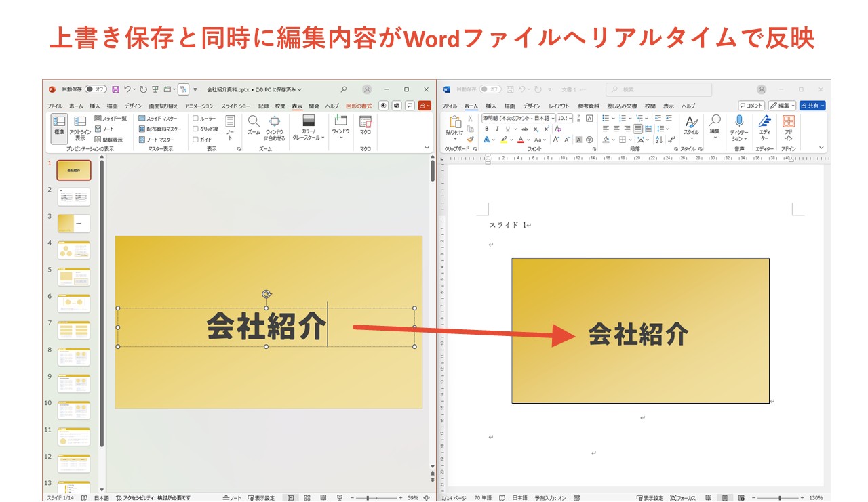Open the ノート マスター view

point(156,140)
